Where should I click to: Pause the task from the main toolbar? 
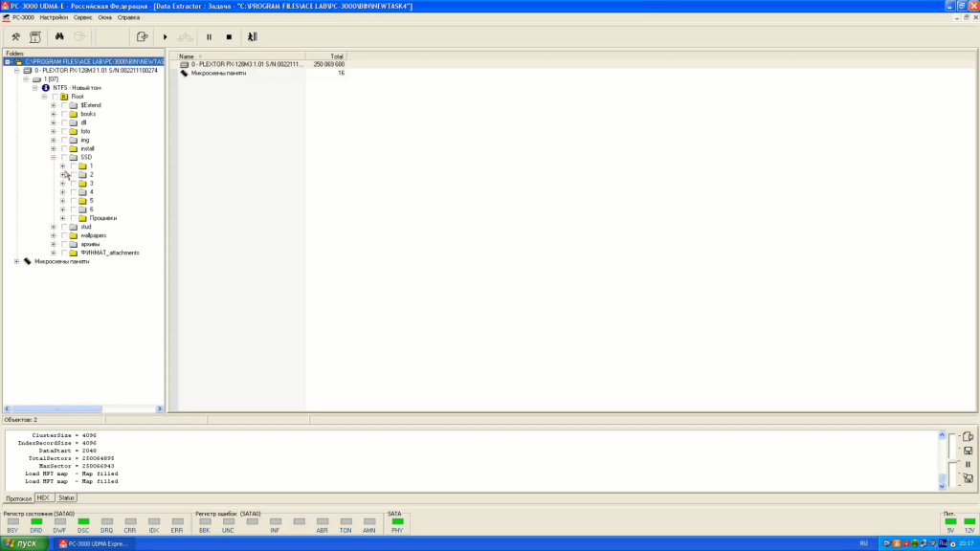coord(209,37)
